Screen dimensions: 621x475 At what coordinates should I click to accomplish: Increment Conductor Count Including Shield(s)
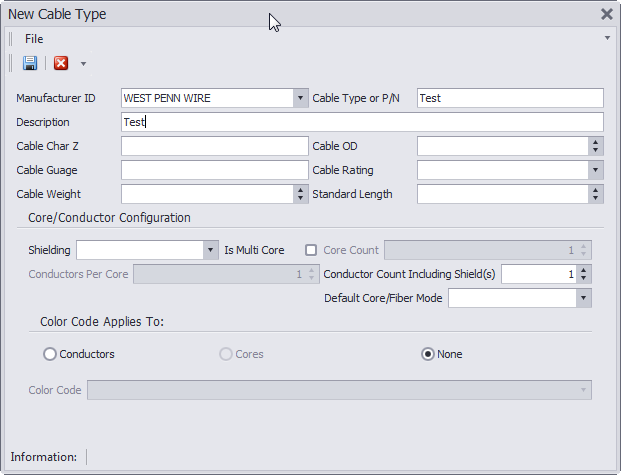tap(583, 270)
